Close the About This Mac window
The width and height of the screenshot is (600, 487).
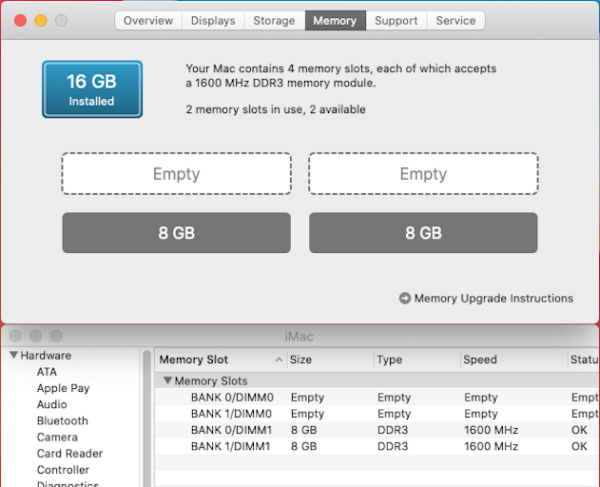(21, 20)
